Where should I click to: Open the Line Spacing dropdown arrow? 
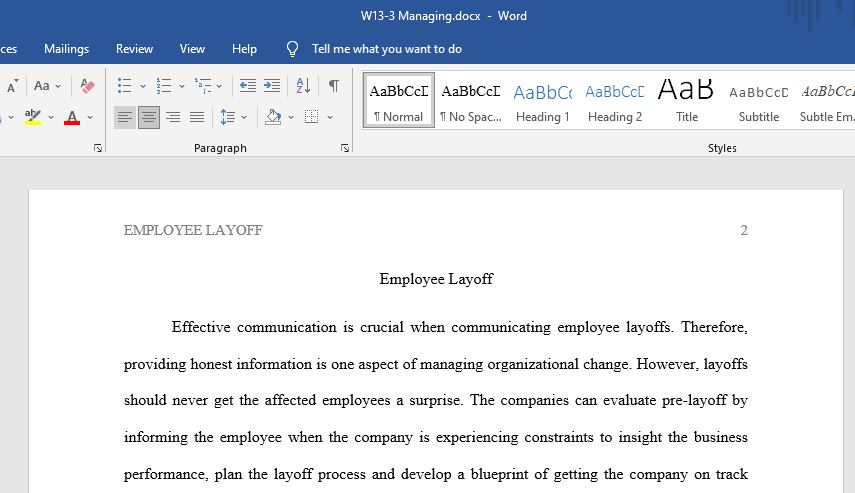coord(244,117)
